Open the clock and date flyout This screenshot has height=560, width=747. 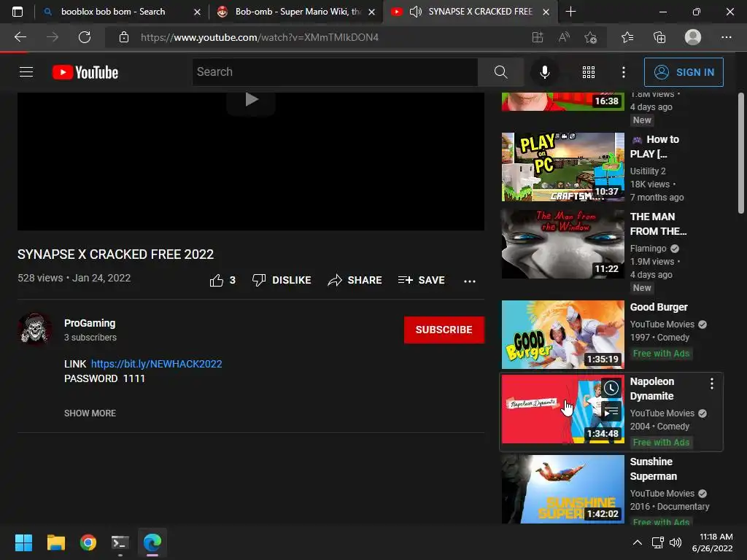[x=712, y=542]
